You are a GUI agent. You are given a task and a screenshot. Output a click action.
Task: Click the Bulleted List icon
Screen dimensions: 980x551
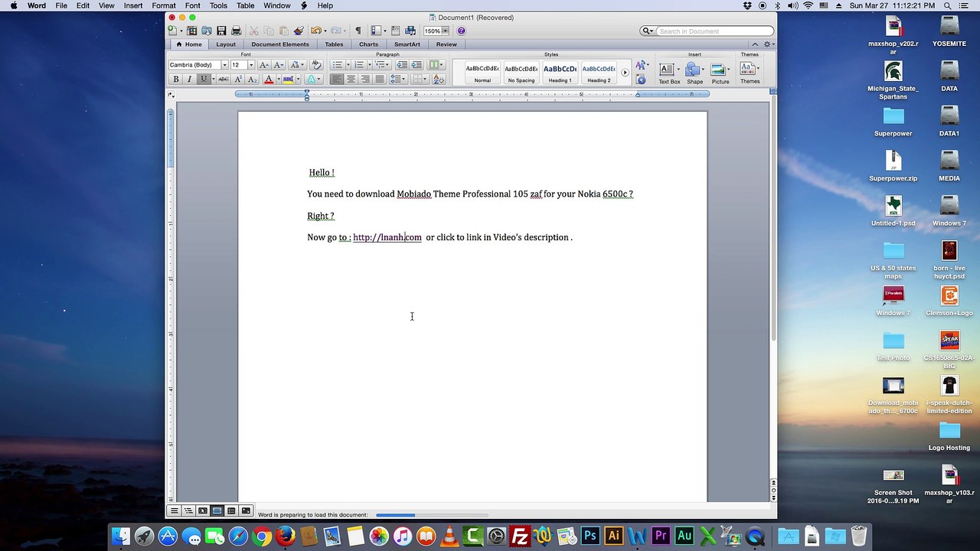tap(337, 65)
